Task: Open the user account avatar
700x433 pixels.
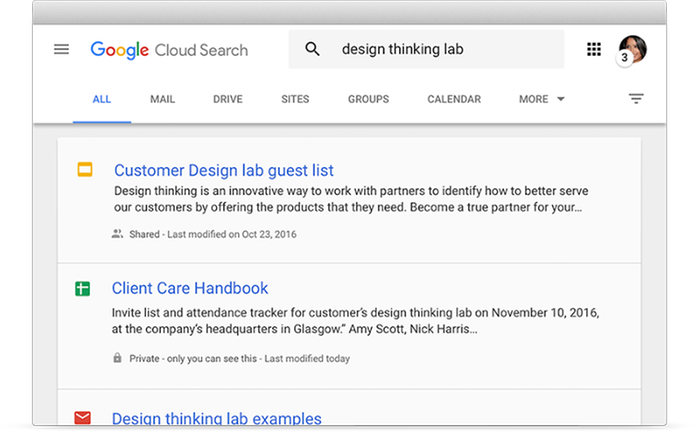Action: coord(632,49)
